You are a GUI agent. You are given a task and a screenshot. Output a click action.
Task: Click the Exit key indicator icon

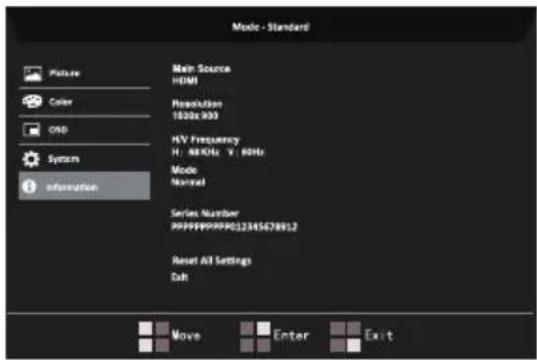pos(345,336)
